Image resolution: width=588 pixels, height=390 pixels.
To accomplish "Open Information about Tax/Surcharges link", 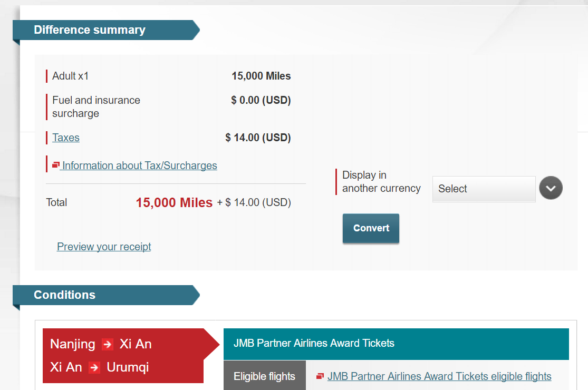I will [x=140, y=165].
